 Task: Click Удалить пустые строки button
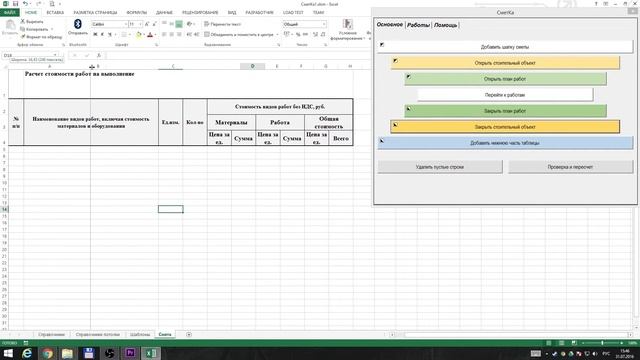tap(440, 167)
